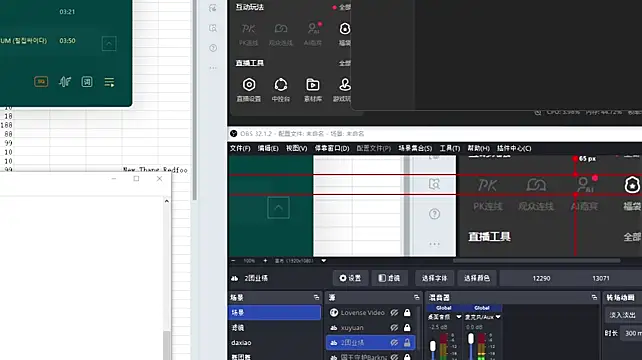Screen dimensions: 642x360
Task: Adjust the 麦克风/Aux volume fader
Action: pos(471,339)
